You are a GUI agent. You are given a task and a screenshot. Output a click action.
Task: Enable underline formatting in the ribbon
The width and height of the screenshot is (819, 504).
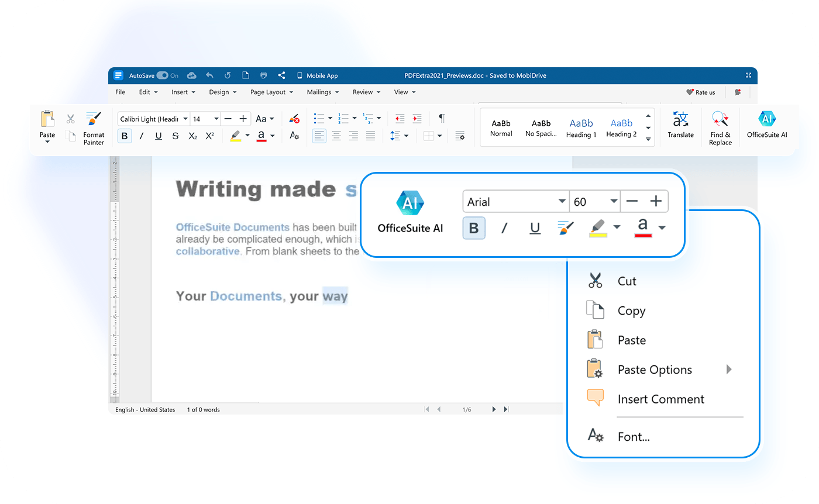tap(159, 136)
